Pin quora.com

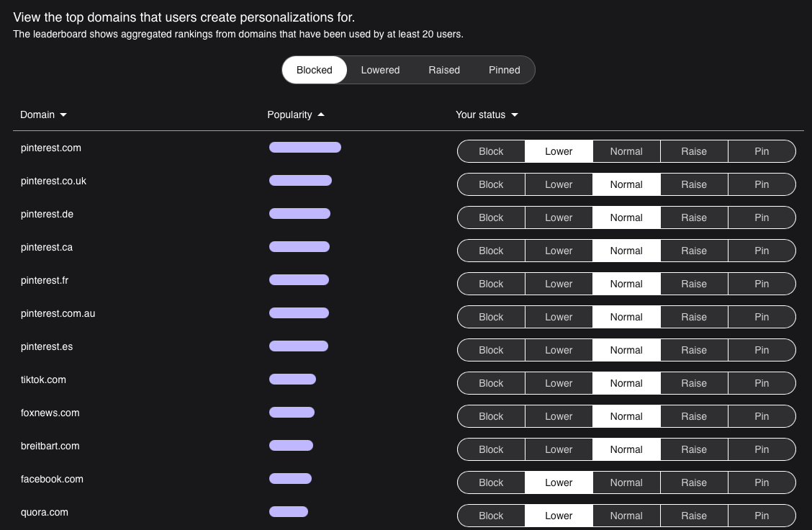(x=762, y=516)
